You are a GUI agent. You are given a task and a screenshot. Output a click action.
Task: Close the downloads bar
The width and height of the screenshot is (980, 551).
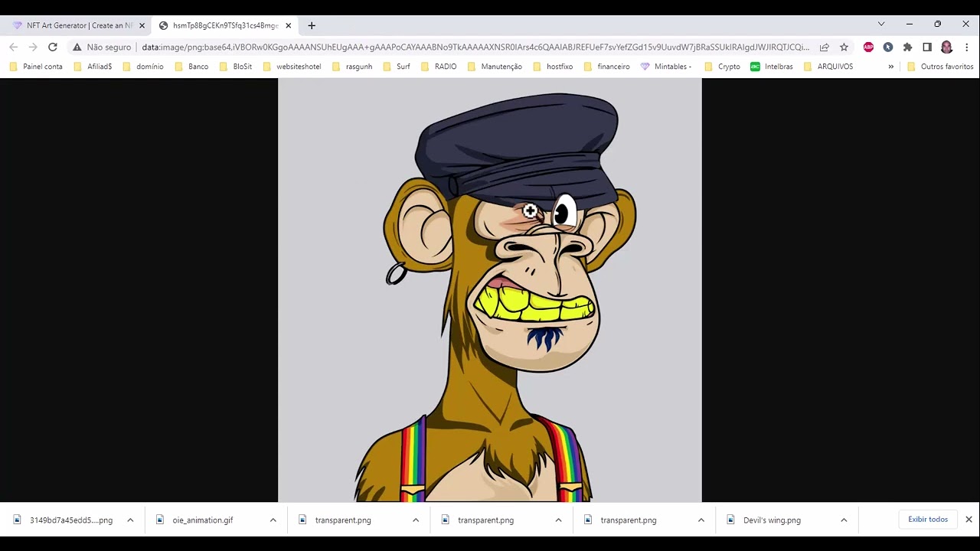[969, 520]
